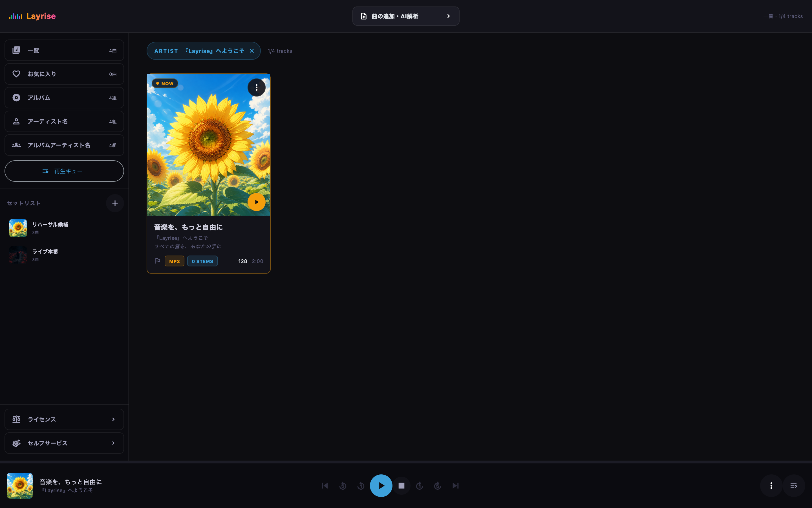Click the セルフサービス gear icon
812x508 pixels.
[x=16, y=443]
